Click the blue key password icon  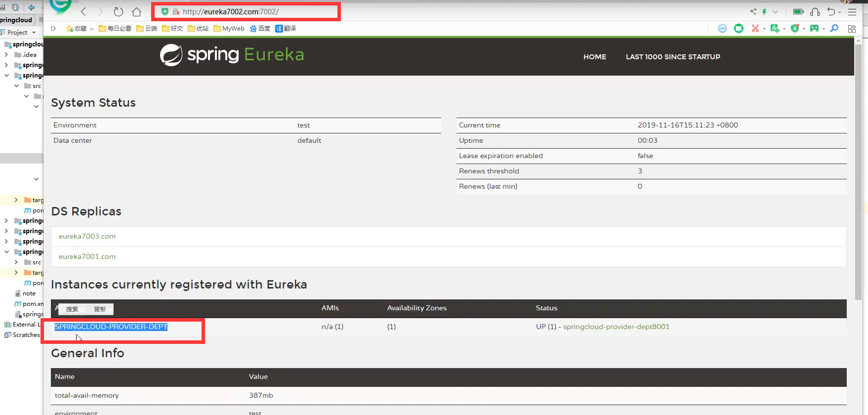pyautogui.click(x=834, y=28)
